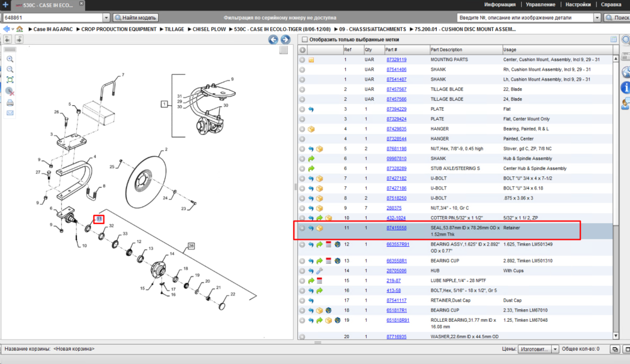Print the diagram using printer icon
Viewport: 630px width, 364px height.
tap(10, 103)
